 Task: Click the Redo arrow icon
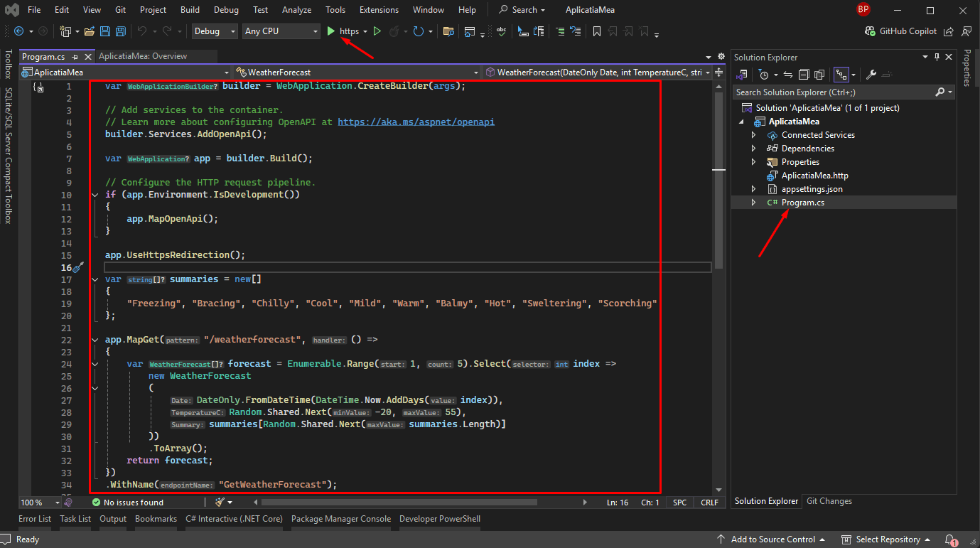point(167,31)
